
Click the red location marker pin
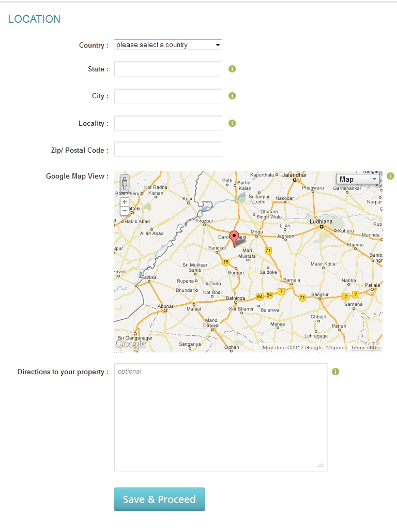tap(234, 239)
